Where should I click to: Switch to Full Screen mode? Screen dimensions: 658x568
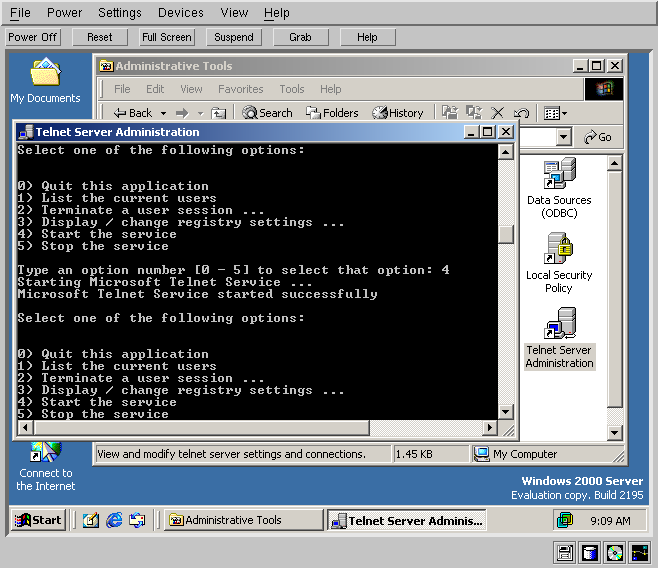167,37
